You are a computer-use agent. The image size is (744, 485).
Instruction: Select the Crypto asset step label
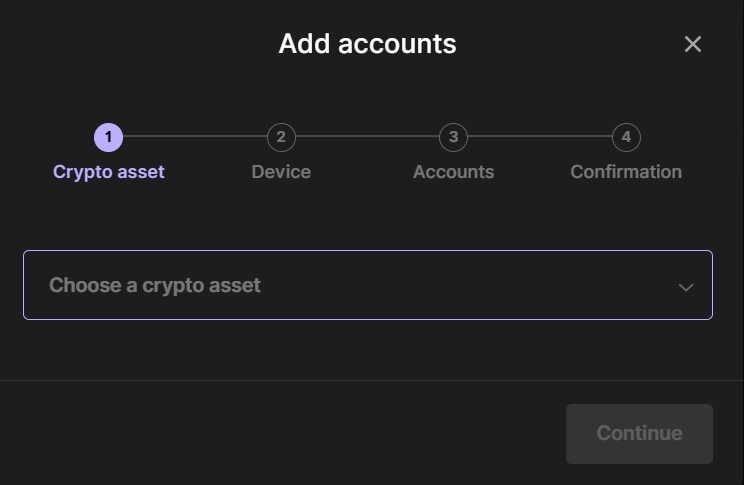click(x=108, y=172)
